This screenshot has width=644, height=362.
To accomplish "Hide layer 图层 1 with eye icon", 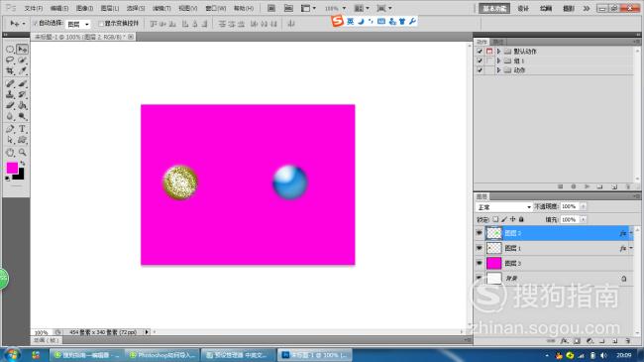I will [479, 248].
